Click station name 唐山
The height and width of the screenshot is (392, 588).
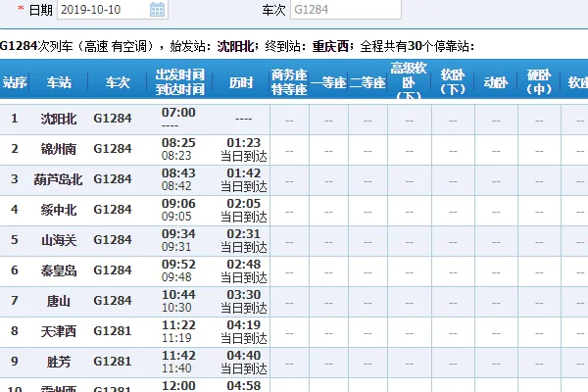coord(59,301)
